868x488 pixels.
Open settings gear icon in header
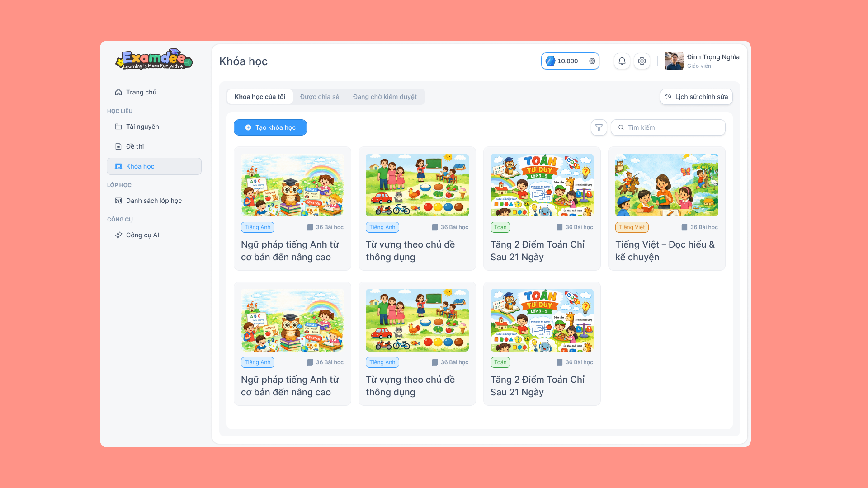pyautogui.click(x=642, y=61)
